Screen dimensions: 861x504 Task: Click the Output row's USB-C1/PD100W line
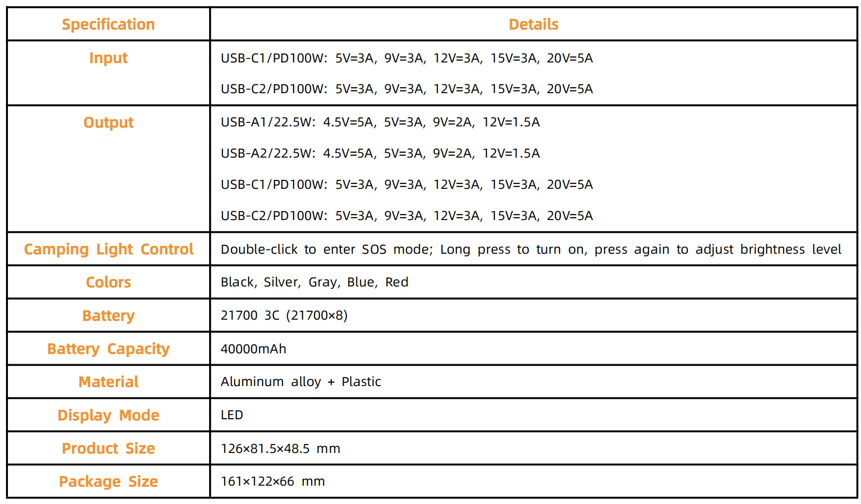click(x=406, y=185)
